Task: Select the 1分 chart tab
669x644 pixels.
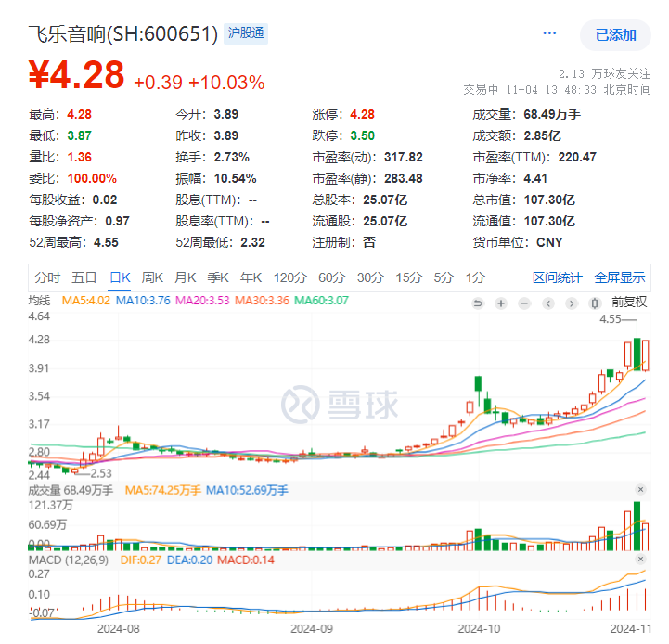Action: click(475, 277)
